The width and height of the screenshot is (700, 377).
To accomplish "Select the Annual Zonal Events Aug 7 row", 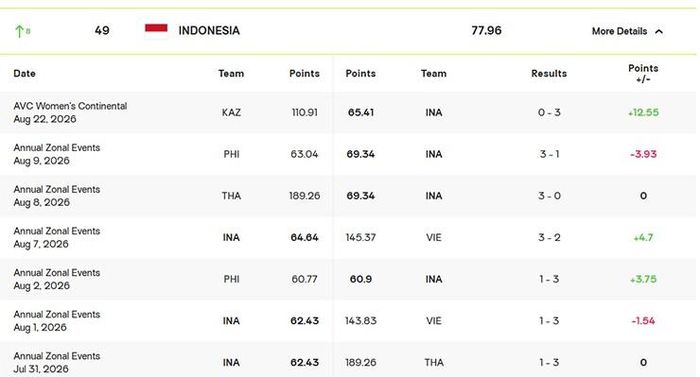I will pyautogui.click(x=348, y=237).
